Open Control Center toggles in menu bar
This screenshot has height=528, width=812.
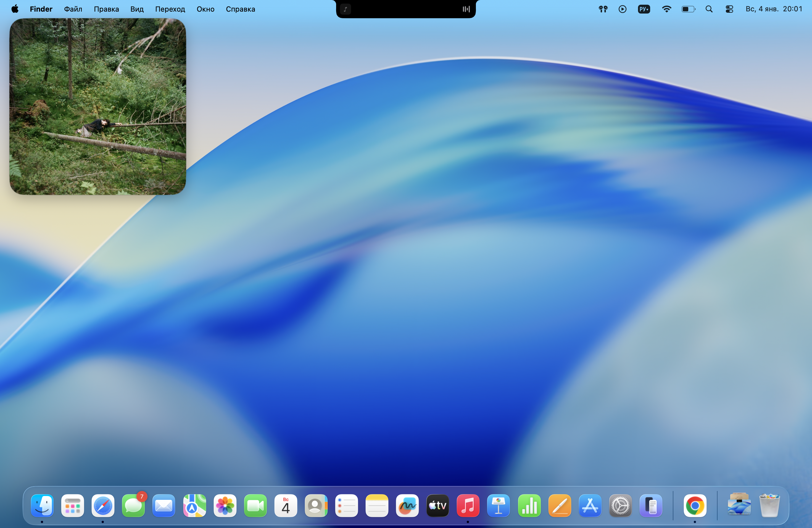point(729,9)
